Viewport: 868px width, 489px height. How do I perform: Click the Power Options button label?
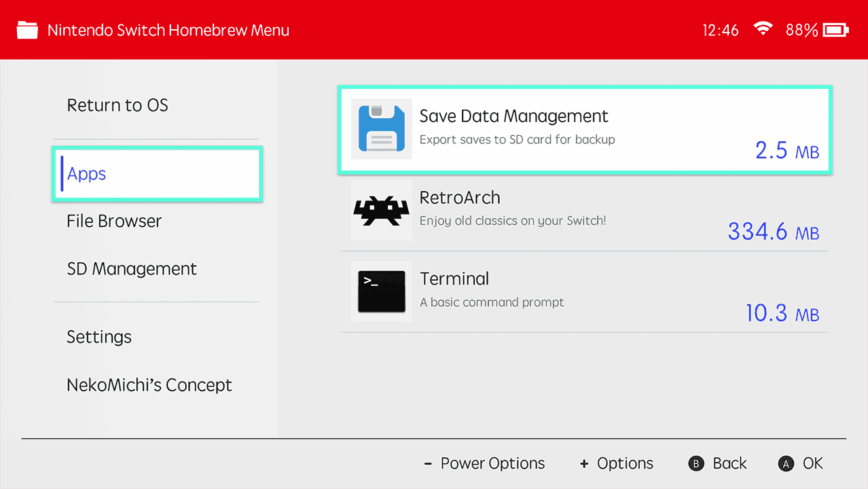tap(492, 464)
